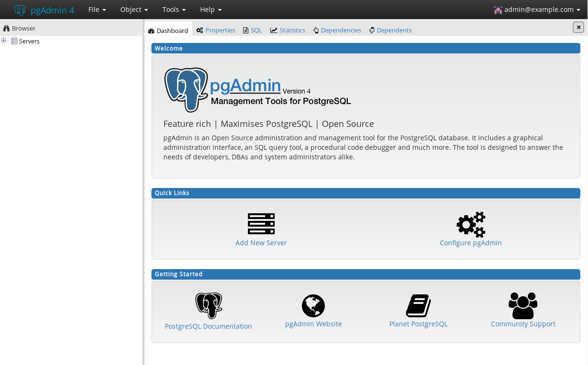The height and width of the screenshot is (365, 588).
Task: Click the "Feature rich | Maximises PostgreSQL" heading
Action: point(268,124)
